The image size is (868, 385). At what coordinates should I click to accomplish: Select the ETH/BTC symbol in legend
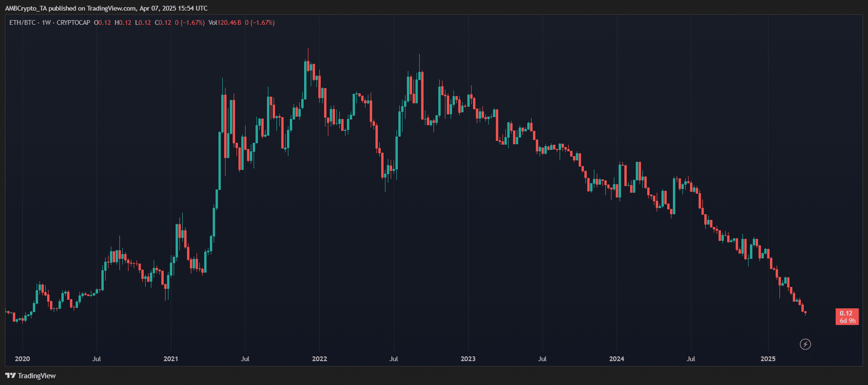click(22, 23)
